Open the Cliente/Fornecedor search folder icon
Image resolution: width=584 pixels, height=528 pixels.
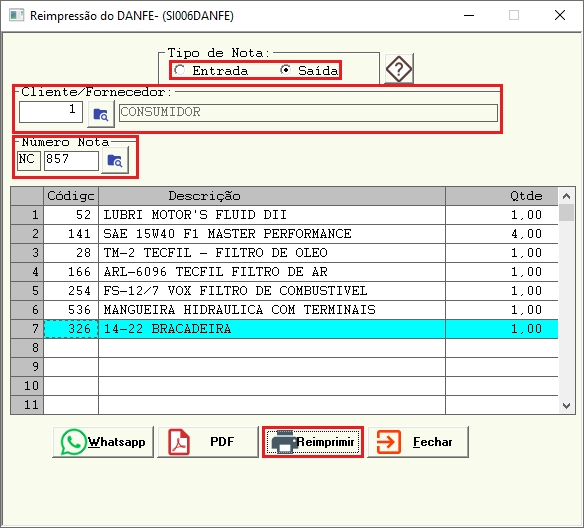[101, 114]
